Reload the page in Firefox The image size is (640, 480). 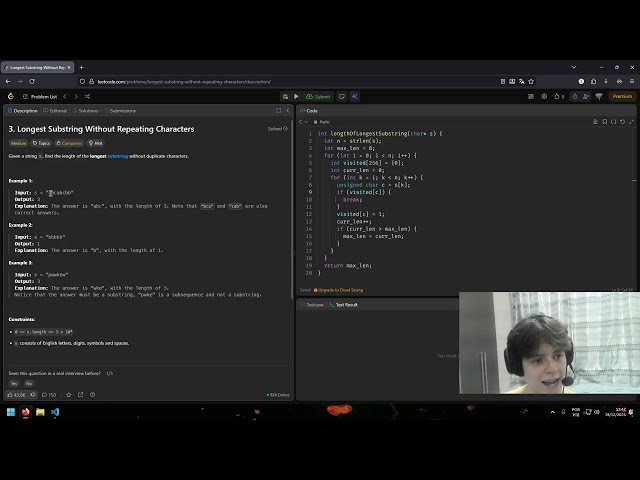[32, 82]
